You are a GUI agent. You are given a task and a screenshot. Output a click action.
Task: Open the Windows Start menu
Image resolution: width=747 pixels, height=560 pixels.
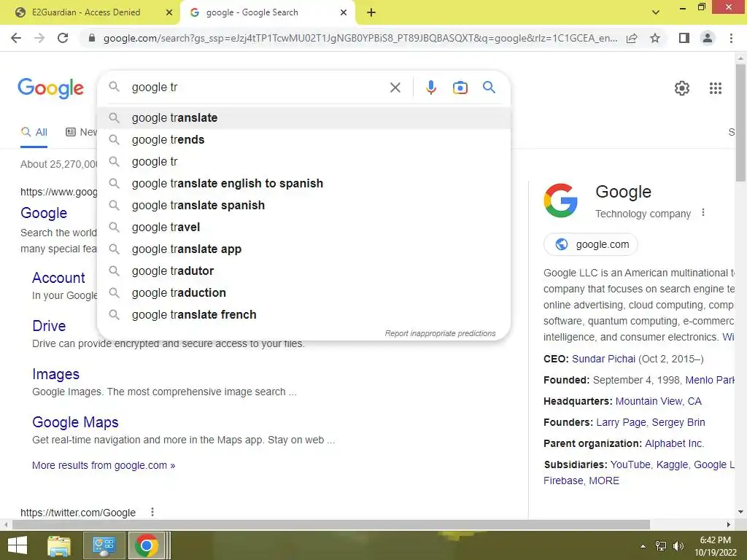(x=18, y=545)
